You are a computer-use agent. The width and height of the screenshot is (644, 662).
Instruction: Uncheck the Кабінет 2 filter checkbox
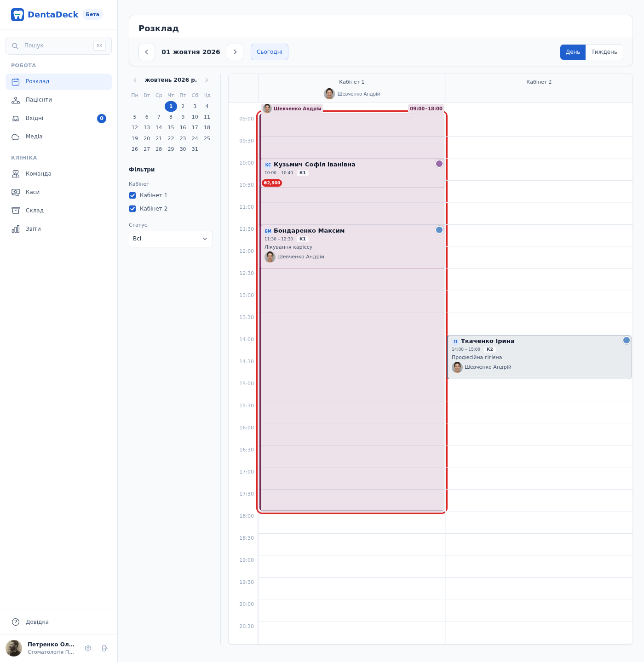point(132,209)
